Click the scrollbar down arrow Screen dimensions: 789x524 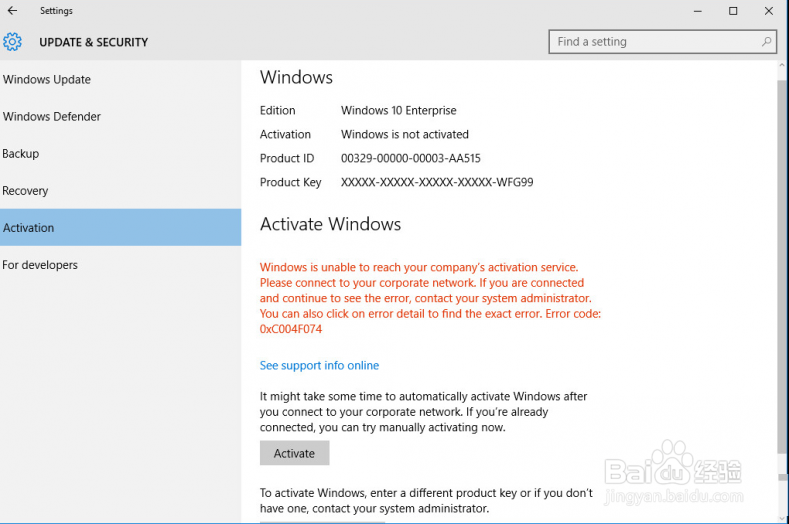click(782, 518)
